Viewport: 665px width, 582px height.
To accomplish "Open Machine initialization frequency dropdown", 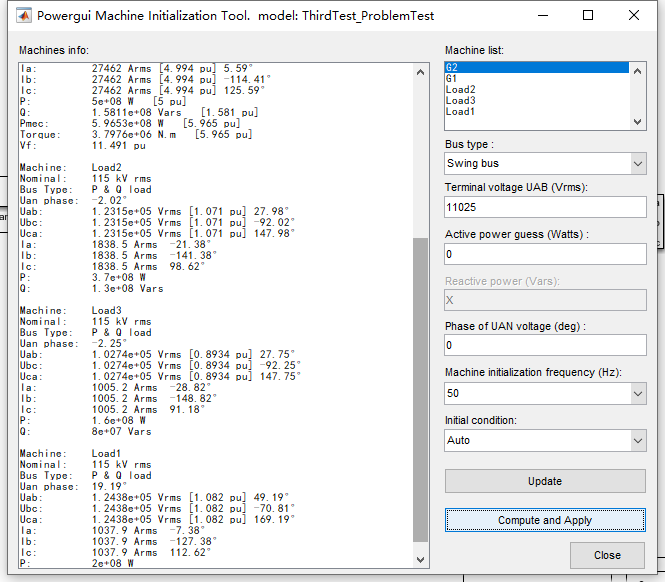I will point(545,394).
